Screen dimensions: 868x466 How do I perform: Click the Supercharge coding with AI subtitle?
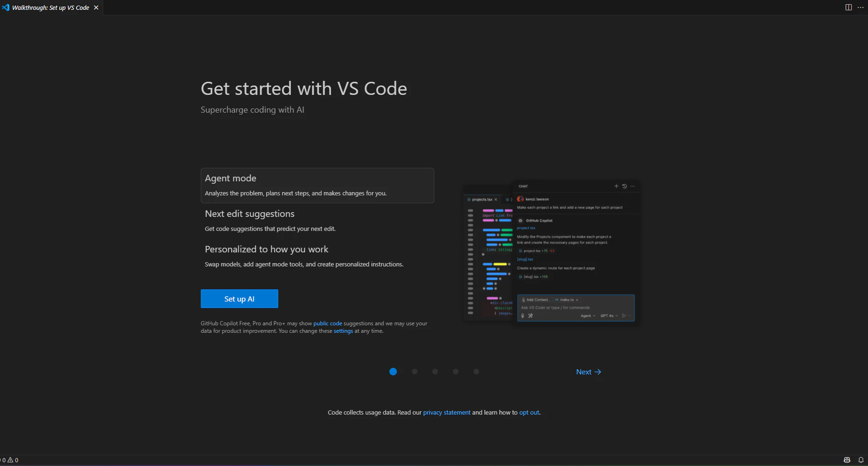click(x=252, y=110)
